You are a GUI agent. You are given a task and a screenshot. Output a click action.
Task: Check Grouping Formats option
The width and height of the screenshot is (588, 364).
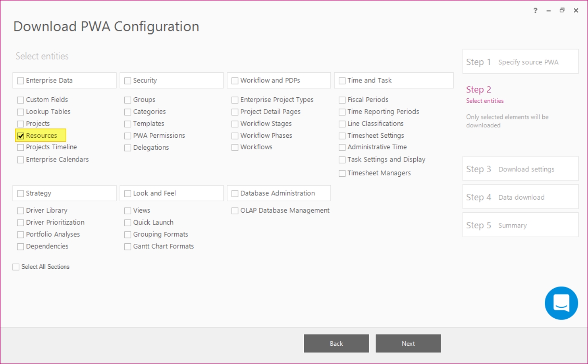(x=128, y=235)
